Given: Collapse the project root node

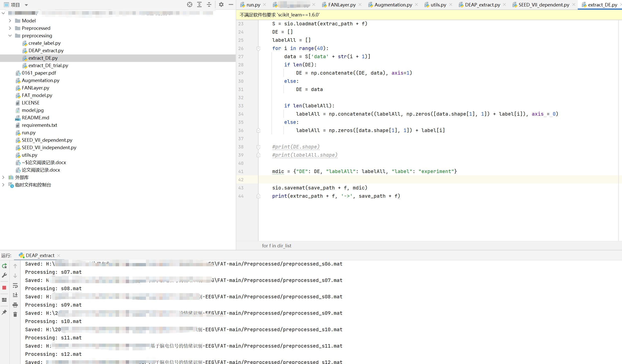Looking at the screenshot, I should point(3,13).
